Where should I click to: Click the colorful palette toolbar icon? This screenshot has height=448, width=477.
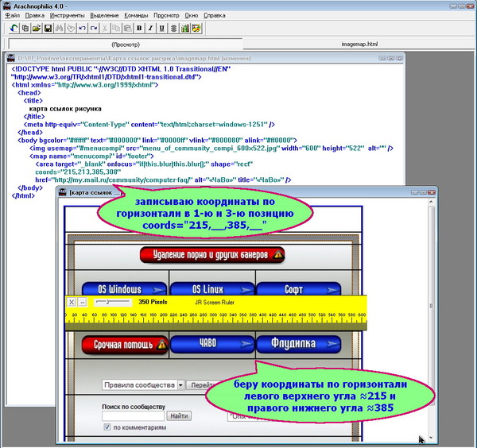(x=196, y=29)
